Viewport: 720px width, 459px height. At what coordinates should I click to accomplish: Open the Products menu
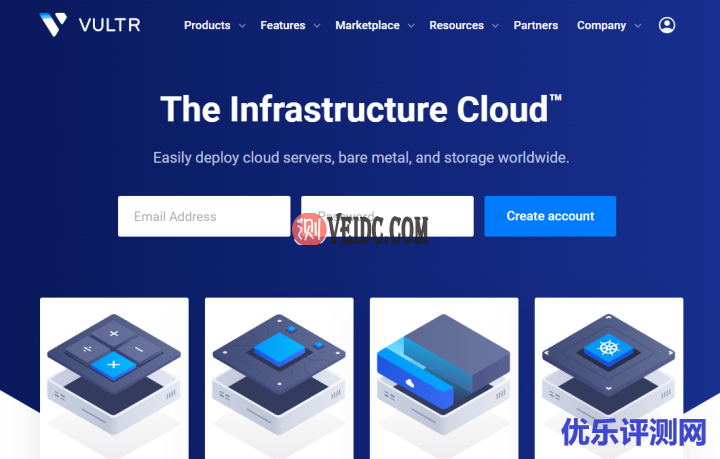(207, 25)
